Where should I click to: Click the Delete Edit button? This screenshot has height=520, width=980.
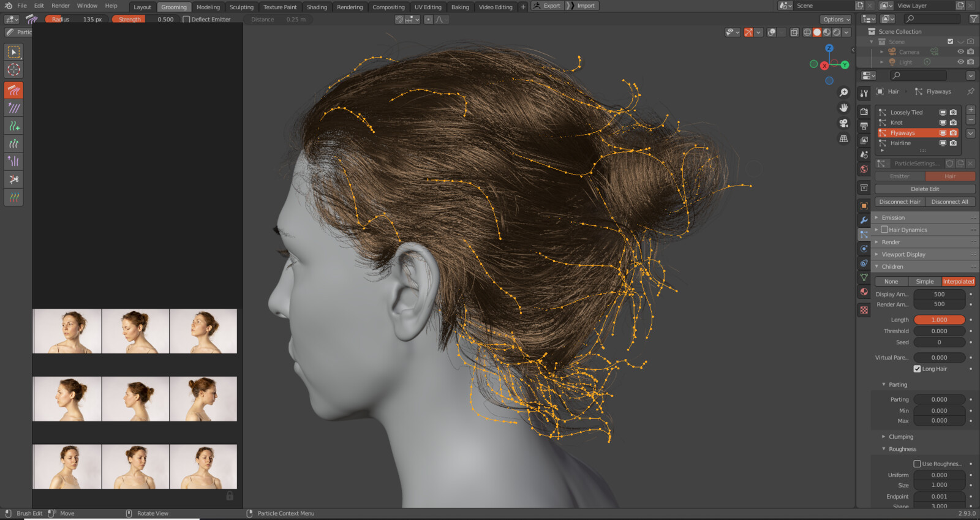[925, 189]
